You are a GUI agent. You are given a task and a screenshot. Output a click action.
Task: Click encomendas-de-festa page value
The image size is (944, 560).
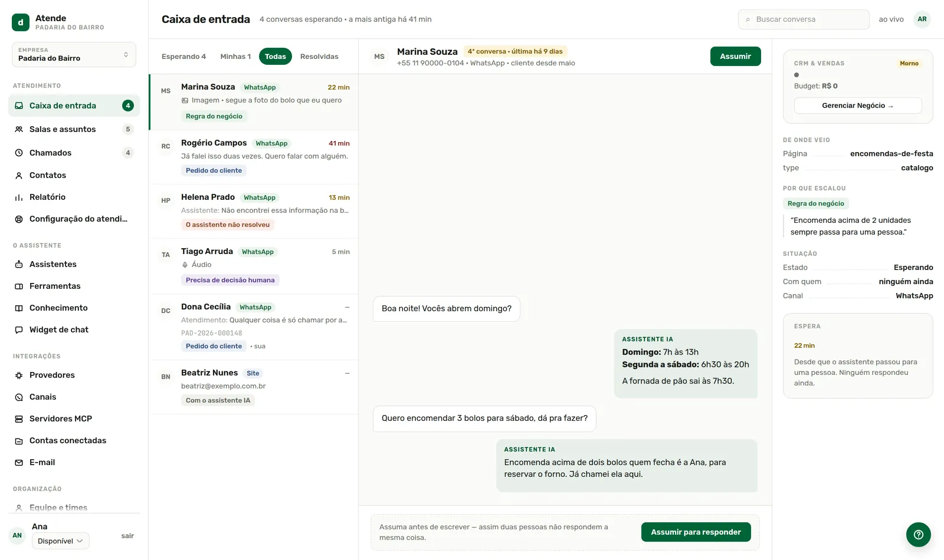pyautogui.click(x=891, y=154)
